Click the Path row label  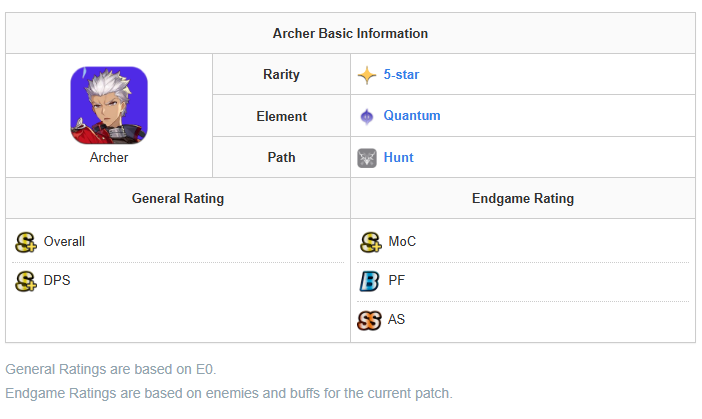coord(281,158)
